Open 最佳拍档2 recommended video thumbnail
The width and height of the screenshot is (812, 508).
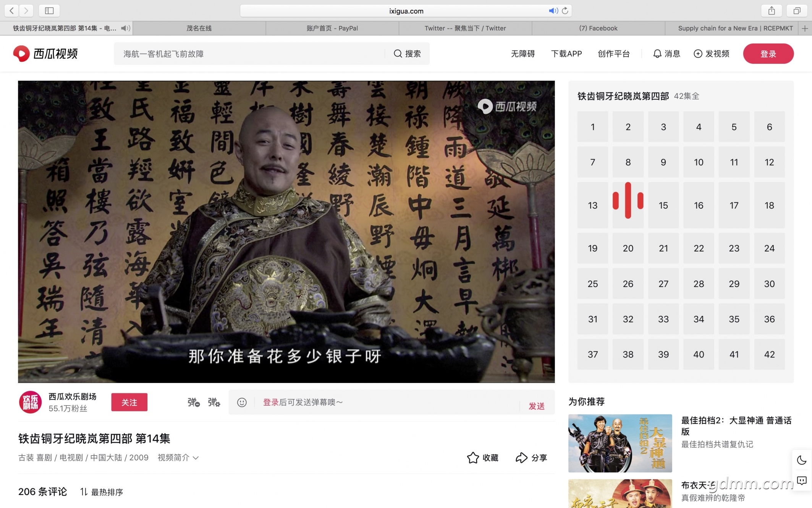click(620, 443)
